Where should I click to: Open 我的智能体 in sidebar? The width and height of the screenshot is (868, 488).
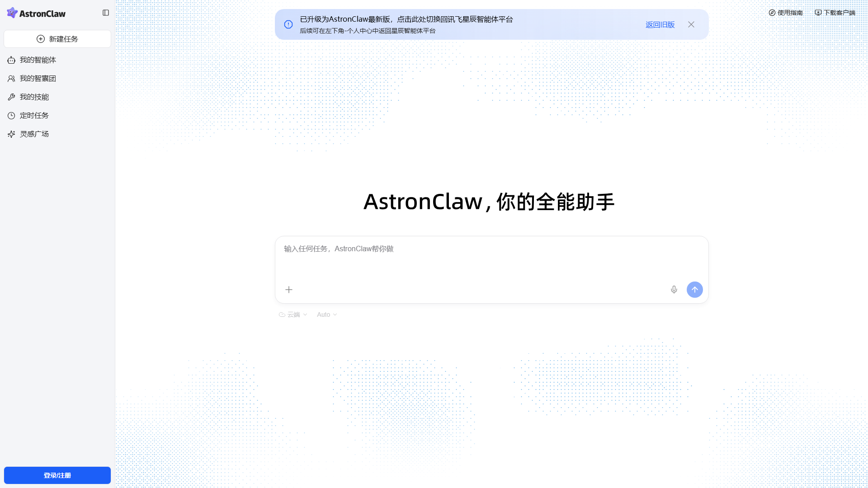(x=57, y=60)
